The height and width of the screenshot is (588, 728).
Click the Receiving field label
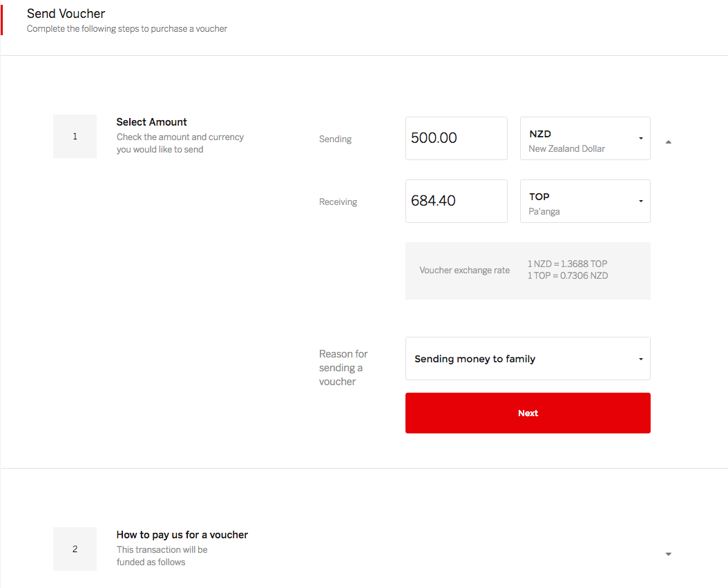(x=338, y=202)
